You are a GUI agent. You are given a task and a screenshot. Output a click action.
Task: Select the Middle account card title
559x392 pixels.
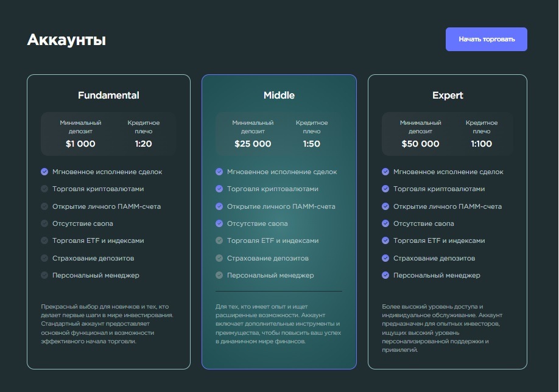click(279, 96)
